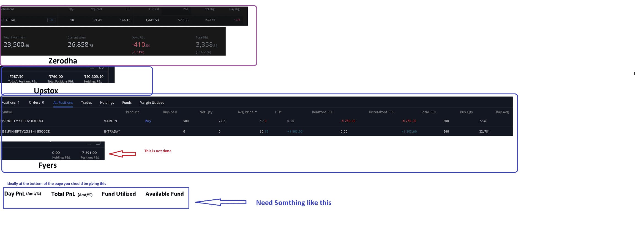This screenshot has width=644, height=234.
Task: Sort by the Realized P&L column header
Action: click(x=323, y=112)
